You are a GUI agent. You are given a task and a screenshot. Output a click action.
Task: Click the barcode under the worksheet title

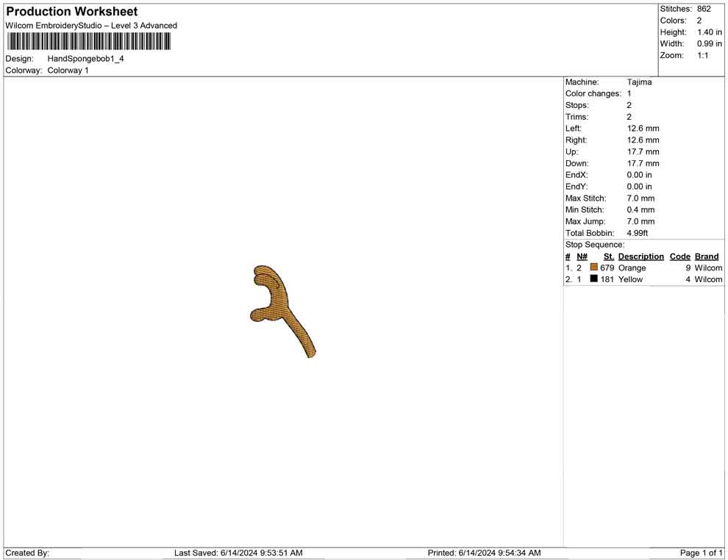[89, 42]
